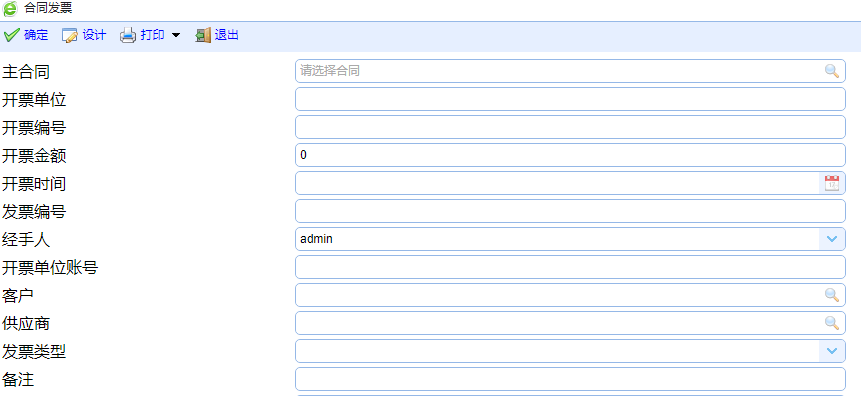Screen dimensions: 861x396
Task: Click the 确定 button label
Action: [36, 36]
